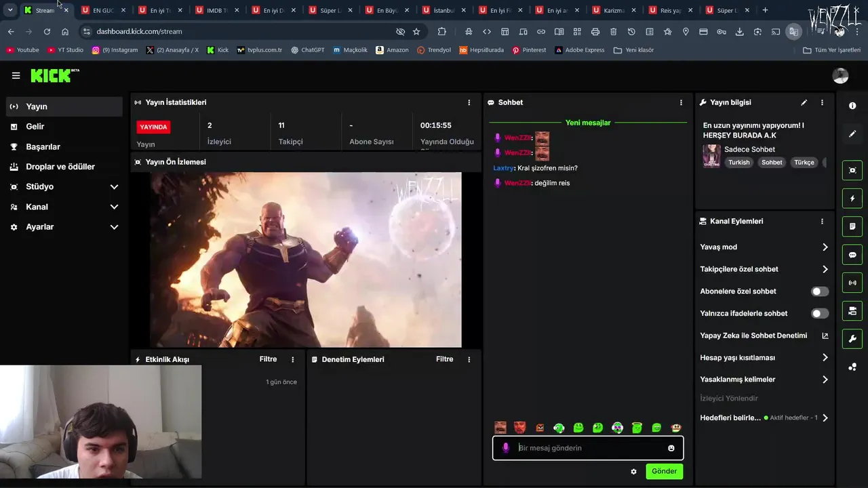Insert the green halo angel emote

637,428
